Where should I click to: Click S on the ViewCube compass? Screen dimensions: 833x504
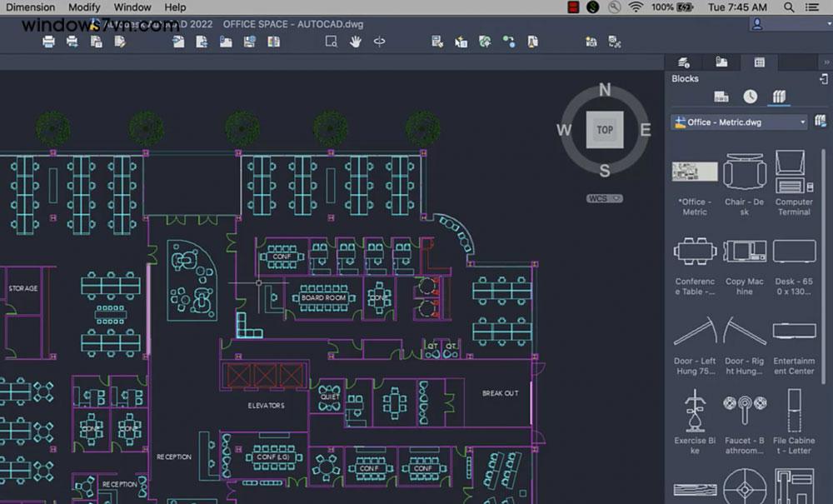click(605, 171)
